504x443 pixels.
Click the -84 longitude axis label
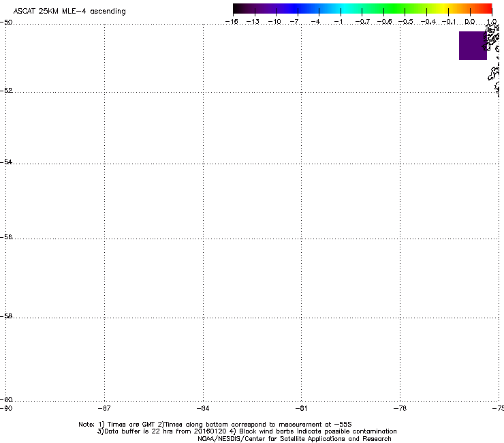coord(203,408)
